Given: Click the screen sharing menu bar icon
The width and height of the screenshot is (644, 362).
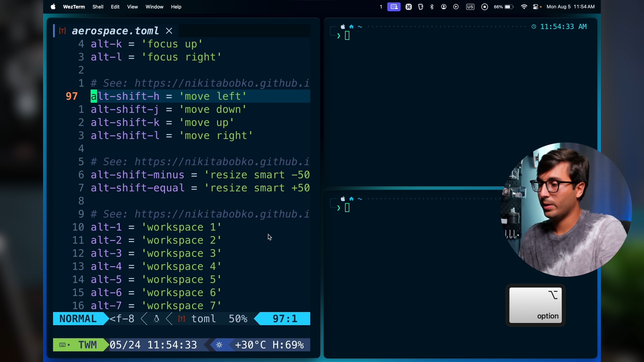Looking at the screenshot, I should (x=394, y=7).
